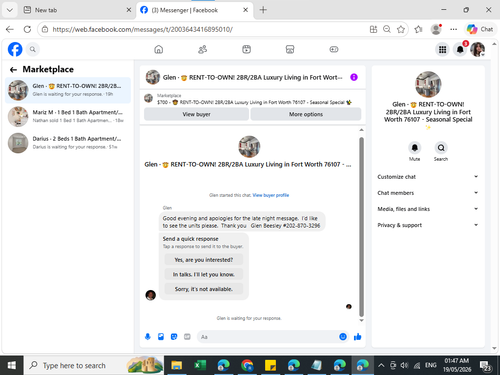Click Windows taskbar search box
The width and height of the screenshot is (500, 375).
[93, 365]
